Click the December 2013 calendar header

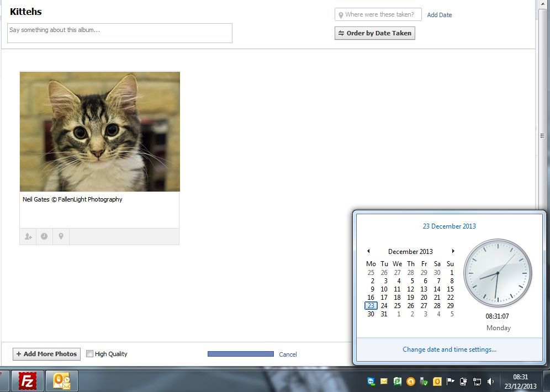(410, 252)
